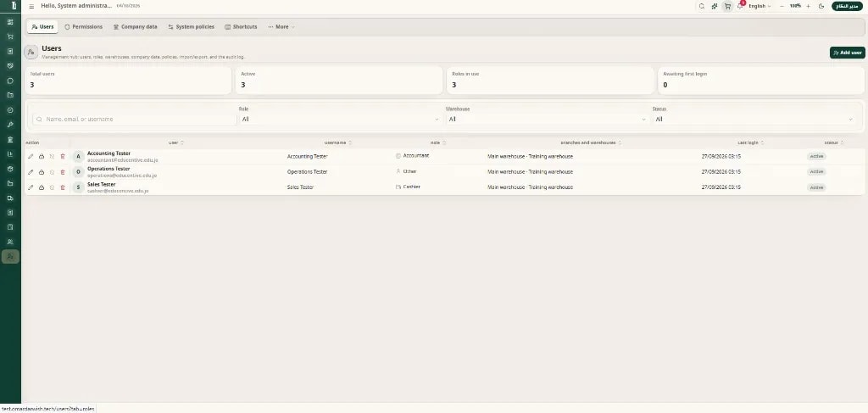
Task: Click the Accountant role in first row
Action: 413,156
